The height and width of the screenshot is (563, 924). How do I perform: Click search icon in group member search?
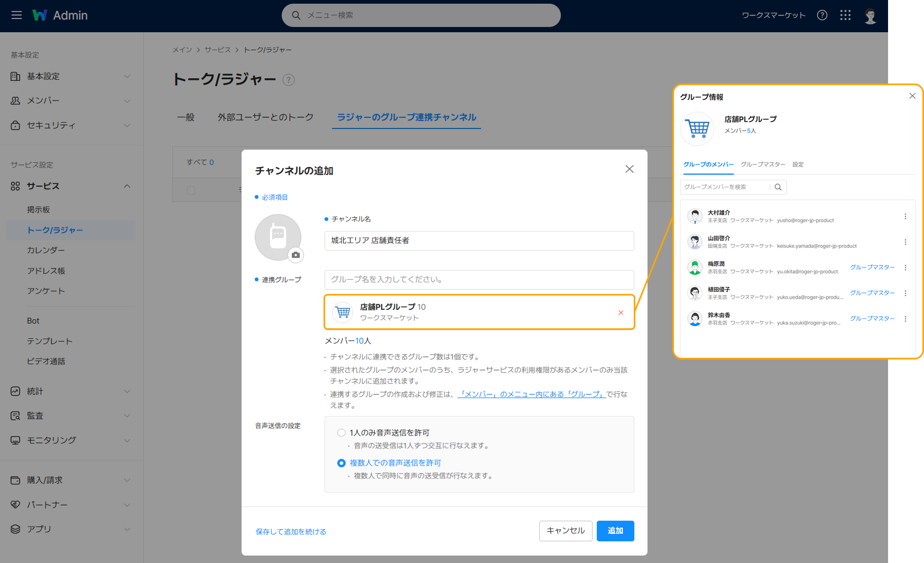coord(778,187)
